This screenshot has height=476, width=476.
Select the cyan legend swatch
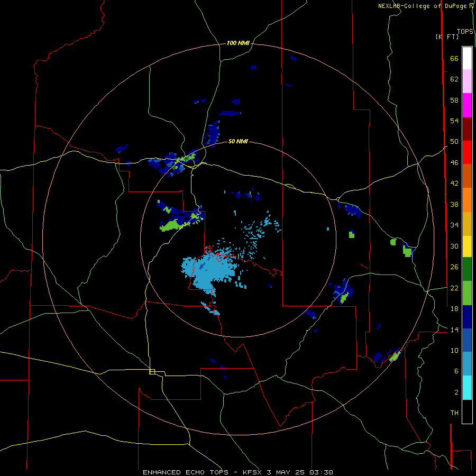tap(467, 388)
